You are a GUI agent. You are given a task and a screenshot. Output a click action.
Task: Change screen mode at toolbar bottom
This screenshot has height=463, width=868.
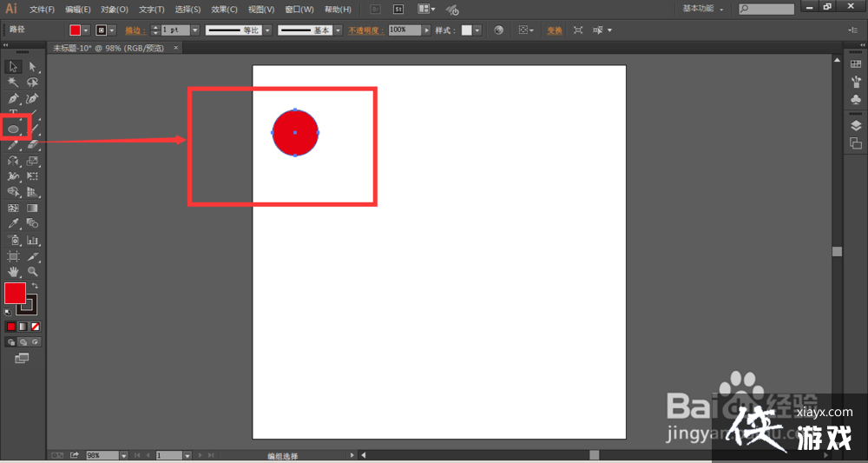(x=22, y=359)
